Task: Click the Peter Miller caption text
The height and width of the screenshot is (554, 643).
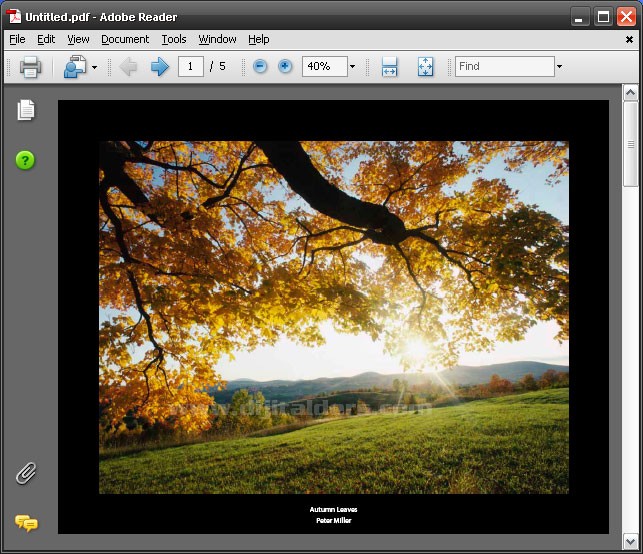Action: (334, 520)
